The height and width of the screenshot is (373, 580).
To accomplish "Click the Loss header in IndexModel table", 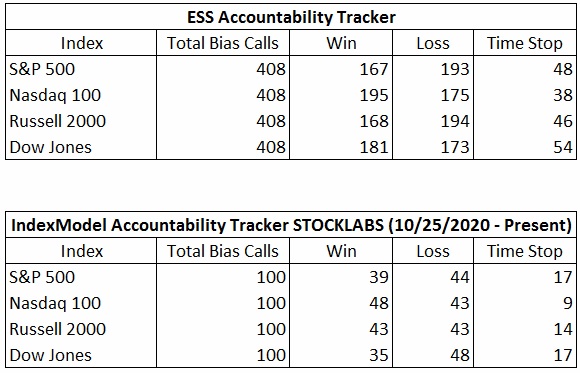I will click(x=433, y=251).
